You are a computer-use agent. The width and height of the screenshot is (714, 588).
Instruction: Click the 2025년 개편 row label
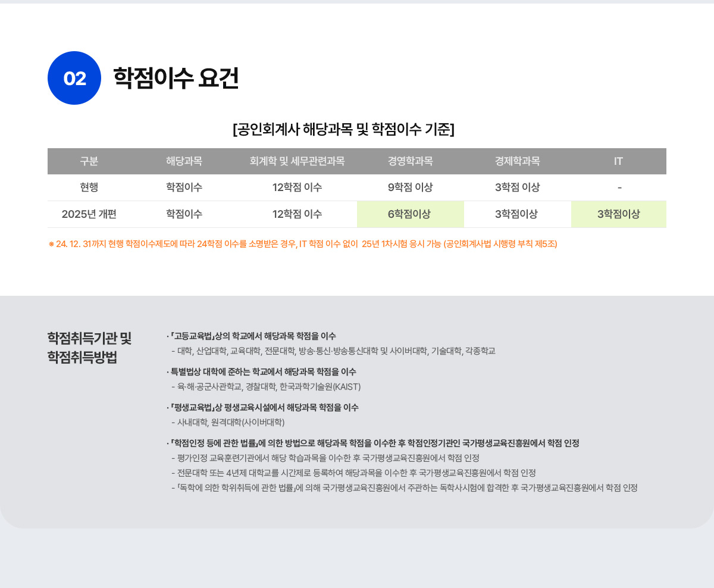tap(89, 214)
